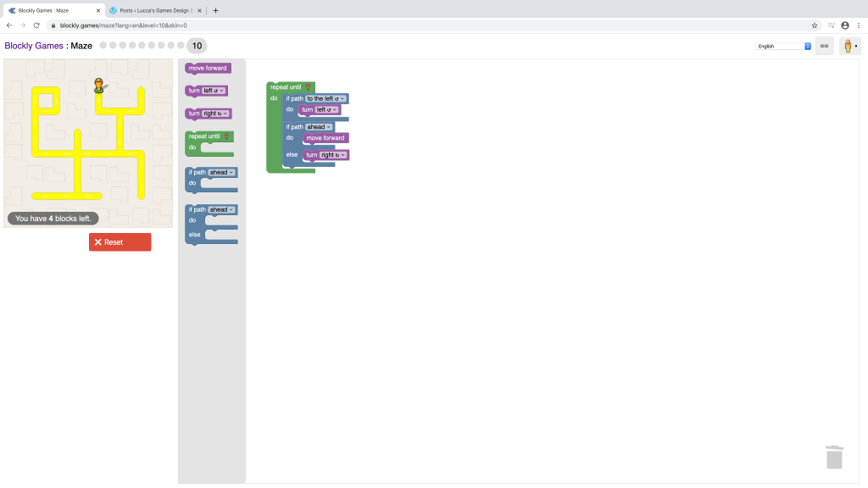Open Chrome's three-dot menu
The width and height of the screenshot is (868, 488).
coord(858,25)
